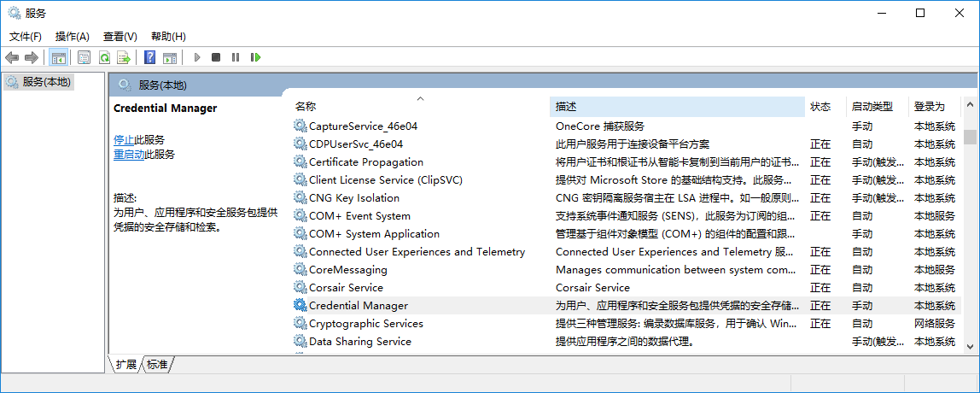
Task: Click the Restart Service toolbar icon
Action: click(x=255, y=57)
